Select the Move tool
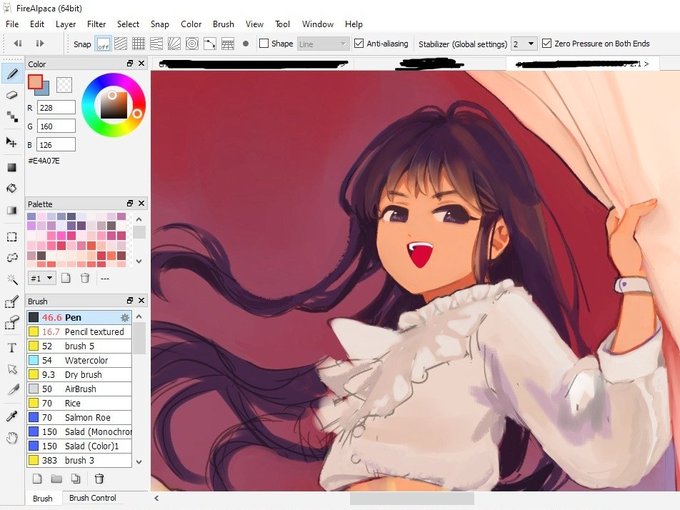 [12, 142]
